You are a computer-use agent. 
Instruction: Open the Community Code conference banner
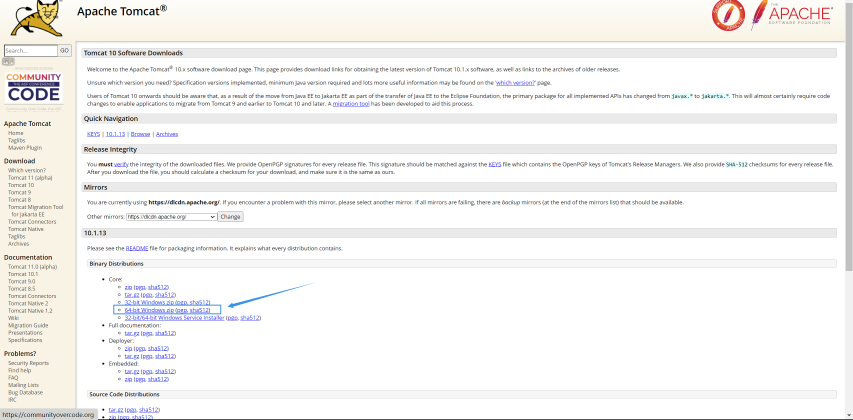(34, 88)
